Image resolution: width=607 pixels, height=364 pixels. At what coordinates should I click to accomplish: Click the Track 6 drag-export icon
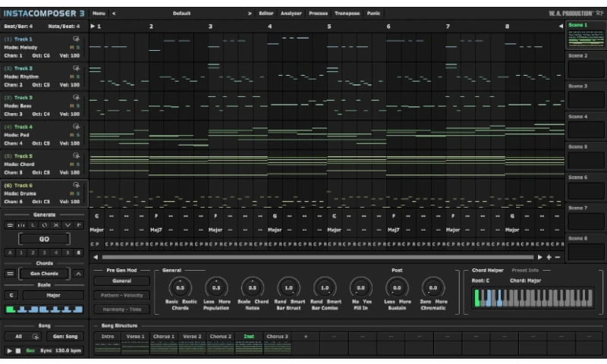76,185
